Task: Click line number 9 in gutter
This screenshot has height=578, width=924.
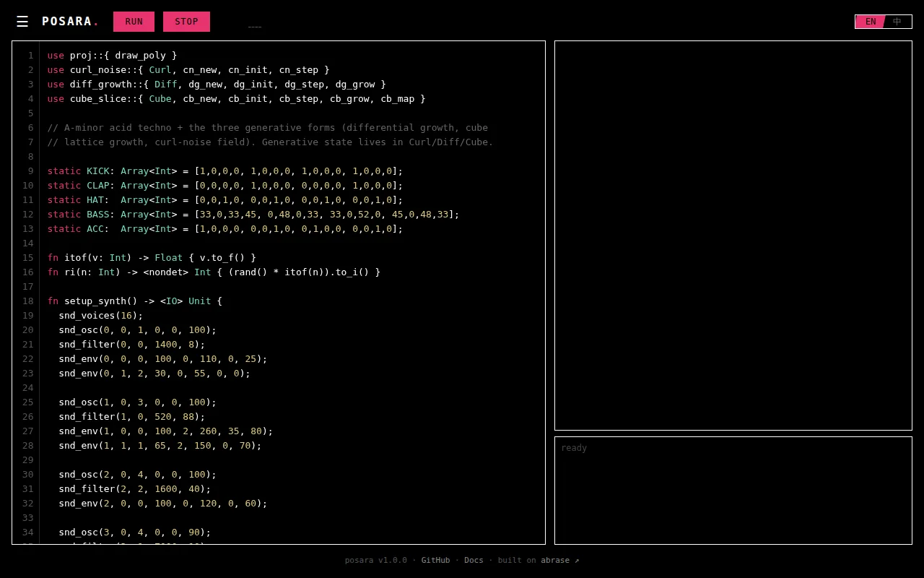Action: 30,171
